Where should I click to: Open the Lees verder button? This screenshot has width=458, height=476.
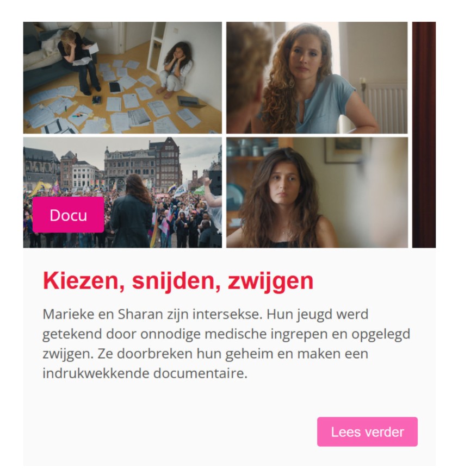tap(367, 431)
